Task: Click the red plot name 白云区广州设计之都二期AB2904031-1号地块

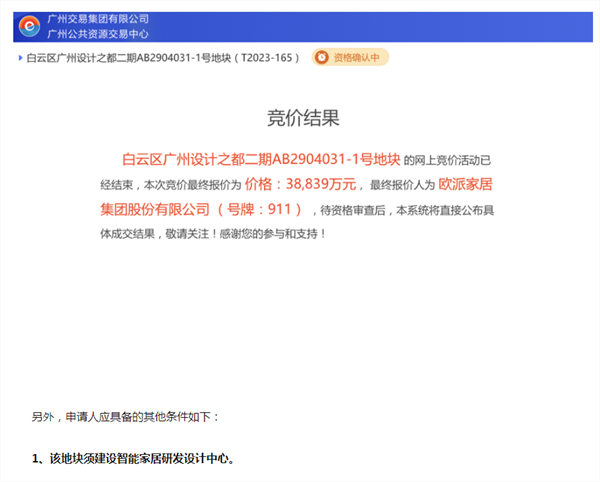Action: 261,159
